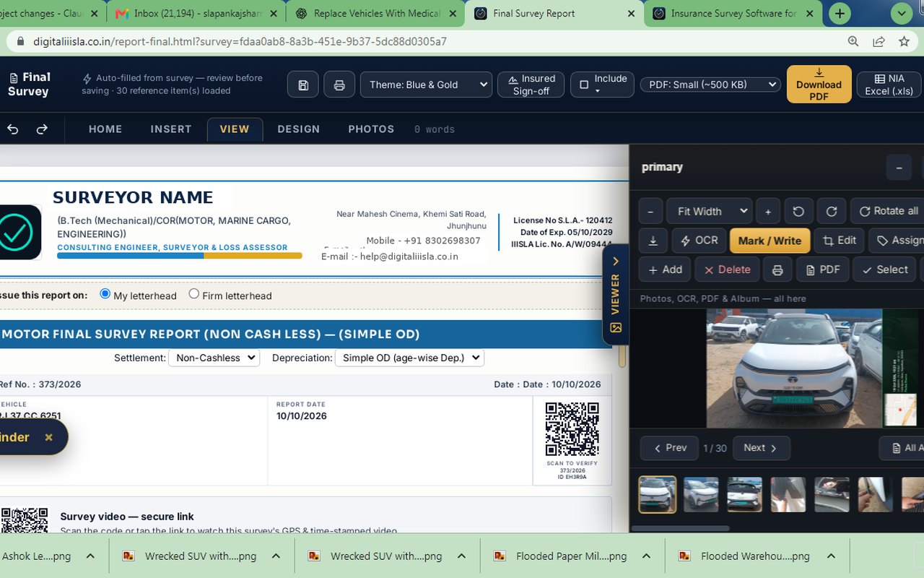Open the Depreciation Simple OD dropdown
The image size is (924, 578).
[409, 358]
